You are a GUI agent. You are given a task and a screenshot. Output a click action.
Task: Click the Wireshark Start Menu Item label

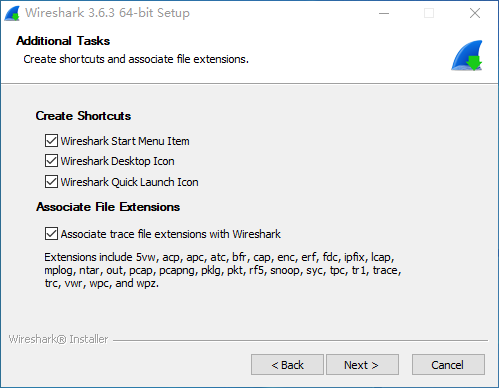coord(125,141)
